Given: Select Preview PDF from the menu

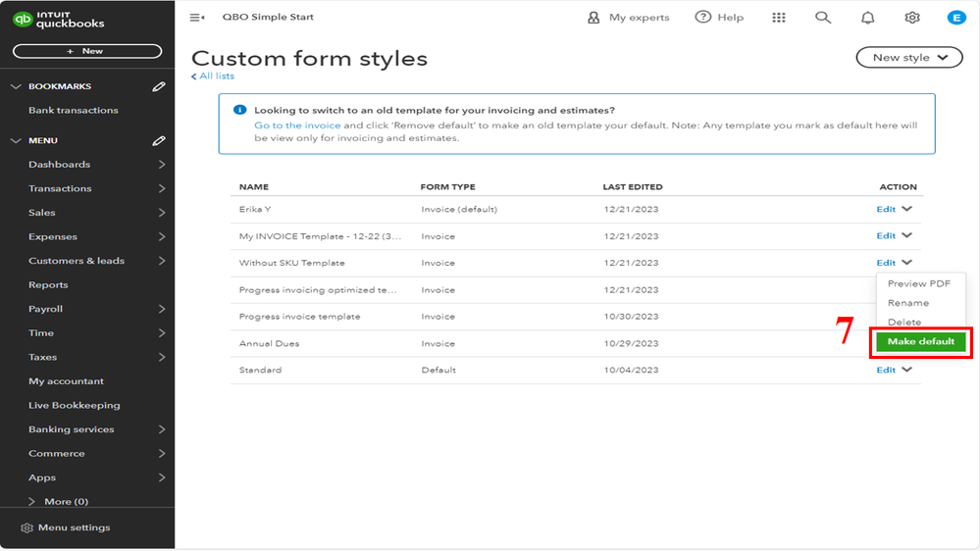Looking at the screenshot, I should [919, 283].
